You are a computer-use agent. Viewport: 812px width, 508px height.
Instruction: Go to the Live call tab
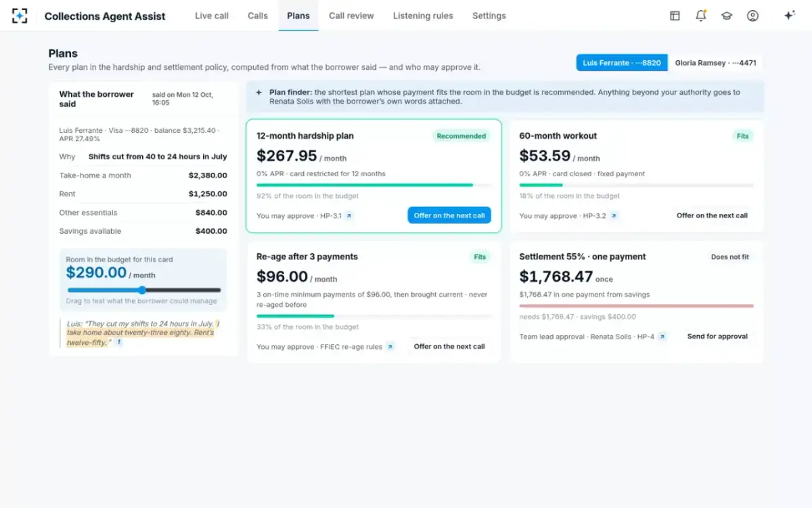pyautogui.click(x=212, y=16)
